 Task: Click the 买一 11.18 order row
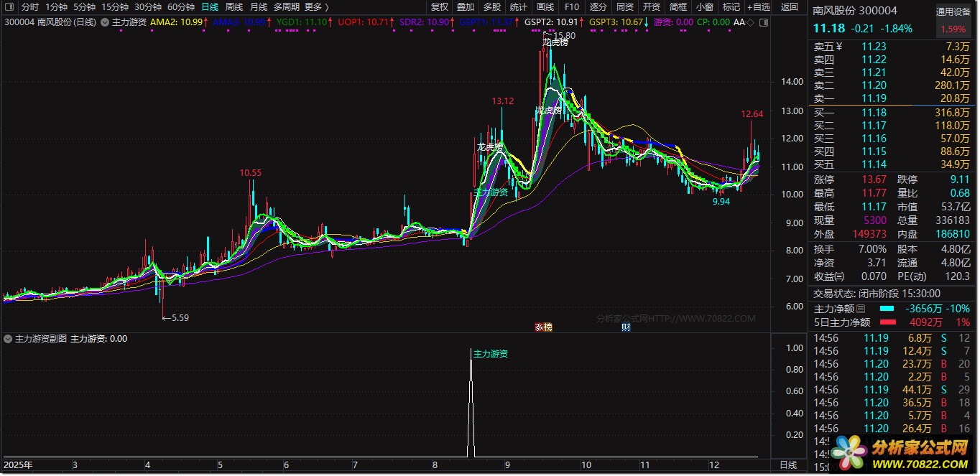(x=892, y=113)
